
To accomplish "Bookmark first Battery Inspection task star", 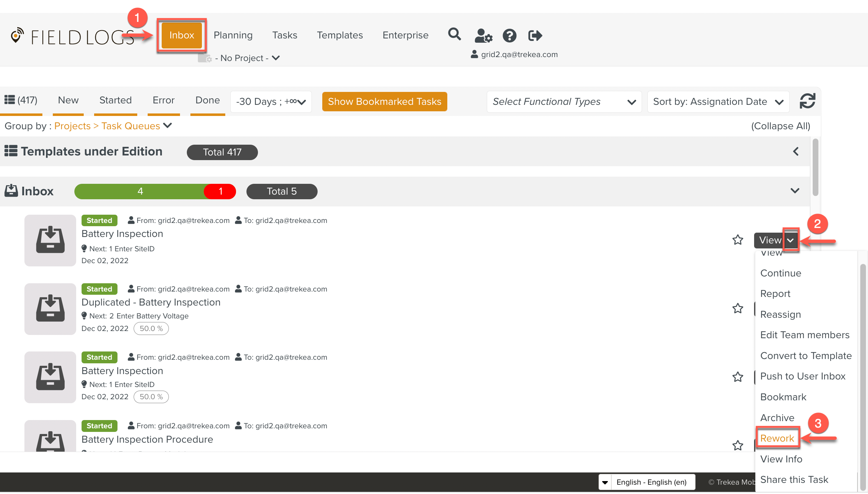I will (x=738, y=240).
